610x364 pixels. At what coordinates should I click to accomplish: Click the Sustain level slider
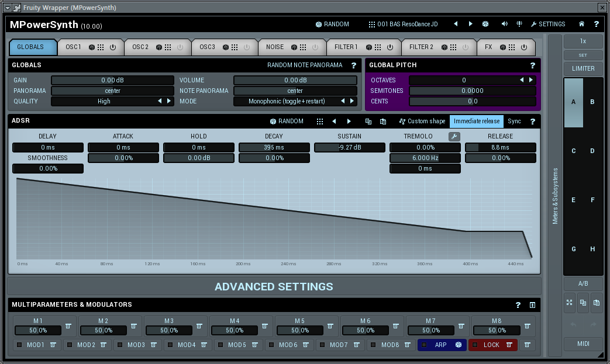click(350, 148)
